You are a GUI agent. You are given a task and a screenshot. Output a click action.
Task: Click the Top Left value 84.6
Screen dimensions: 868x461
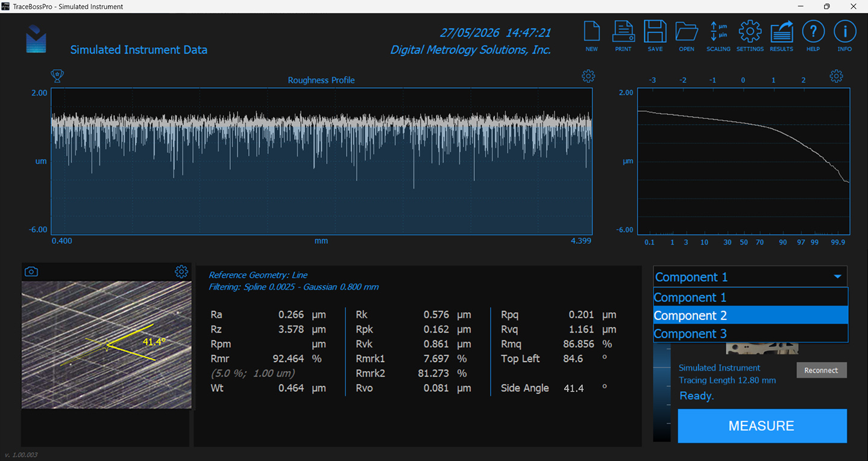[573, 359]
